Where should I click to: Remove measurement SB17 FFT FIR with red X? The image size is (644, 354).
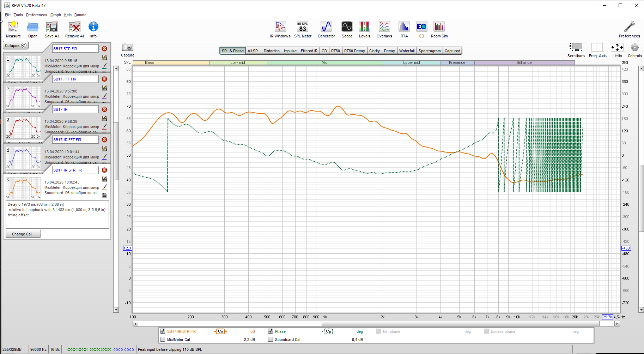[104, 79]
